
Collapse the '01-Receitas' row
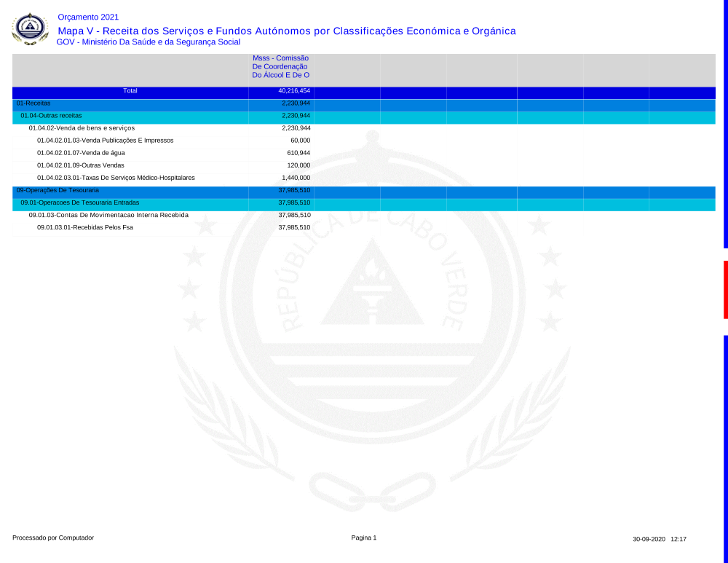[x=33, y=103]
